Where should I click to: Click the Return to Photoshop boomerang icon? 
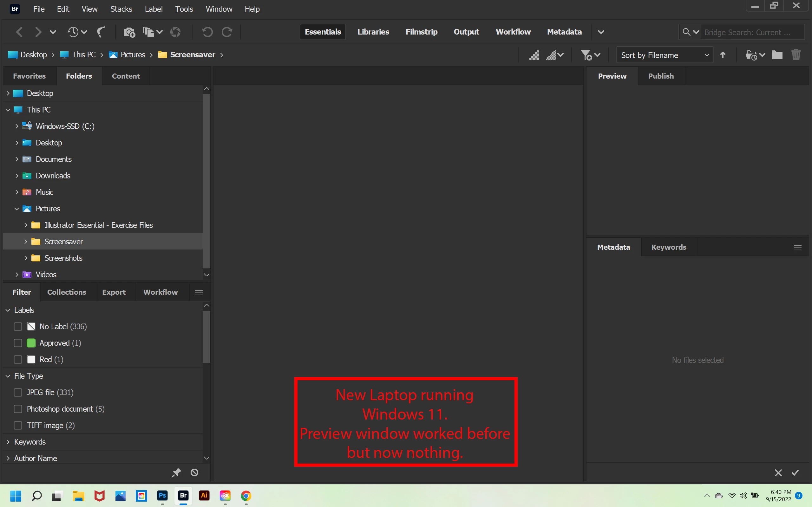[x=101, y=32]
